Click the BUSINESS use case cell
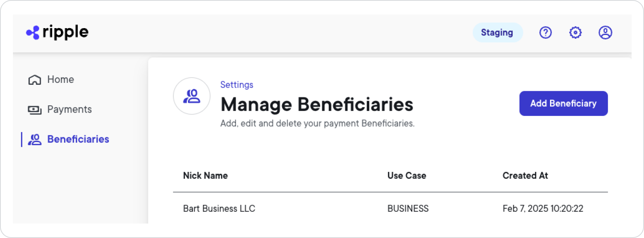Viewport: 644px width, 238px height. point(408,209)
